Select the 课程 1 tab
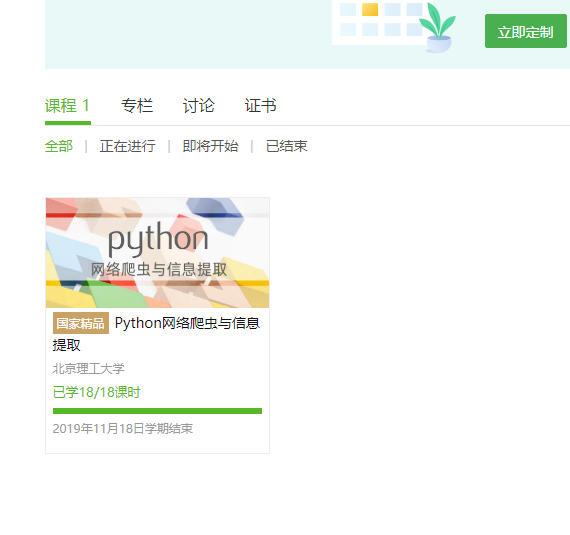This screenshot has width=570, height=535. coord(68,106)
